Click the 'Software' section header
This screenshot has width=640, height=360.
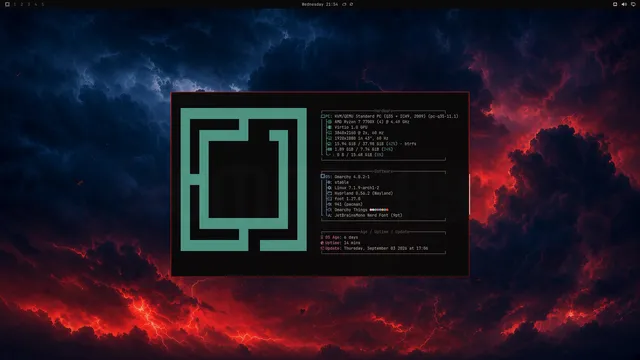click(383, 171)
